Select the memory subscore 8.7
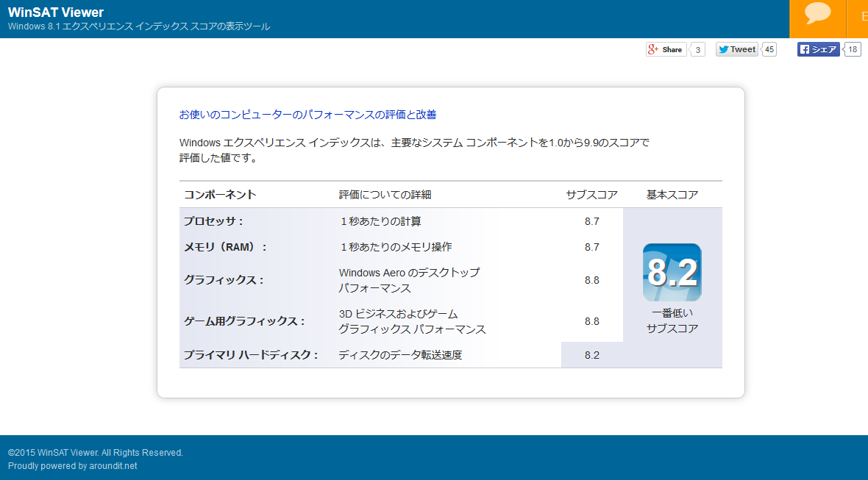Viewport: 868px width, 480px height. (x=591, y=247)
